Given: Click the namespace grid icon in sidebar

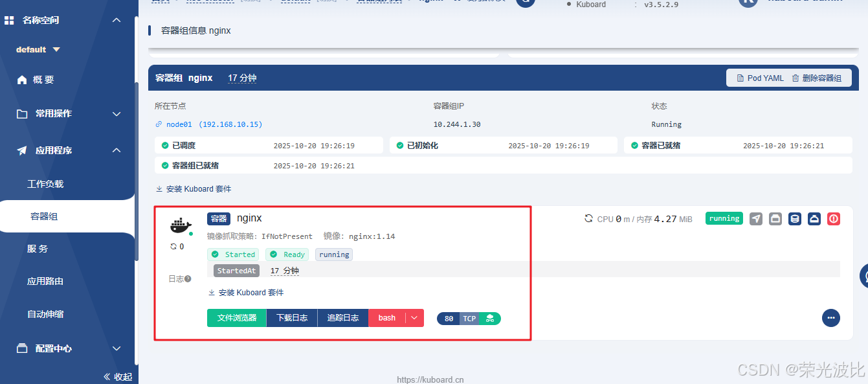Looking at the screenshot, I should coord(9,20).
